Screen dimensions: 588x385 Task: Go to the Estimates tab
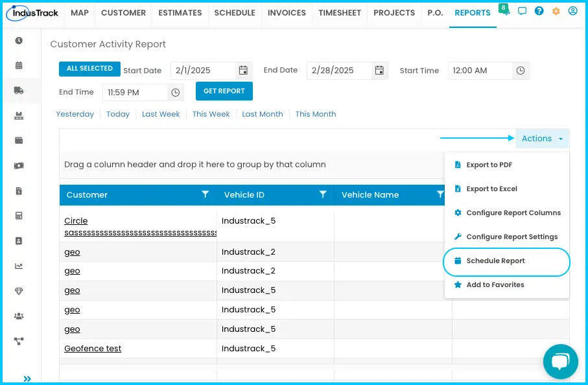[x=180, y=13]
